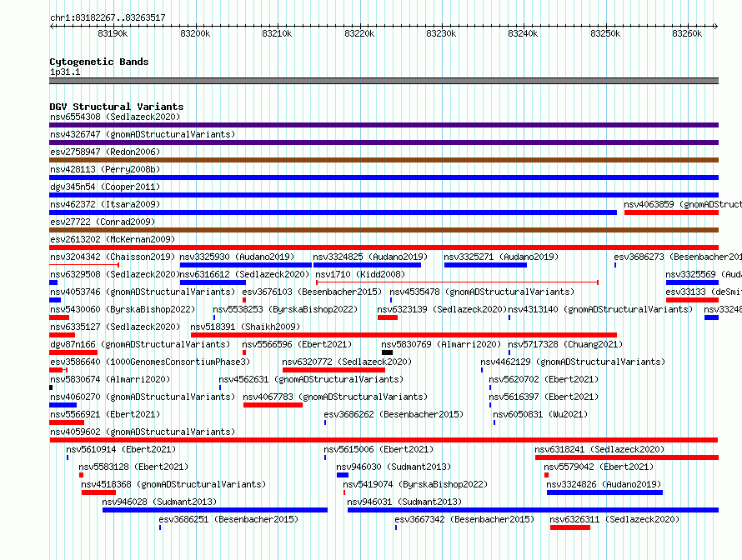Image resolution: width=742 pixels, height=560 pixels.
Task: Click the nsv4313140 gnomAD label
Action: point(600,309)
